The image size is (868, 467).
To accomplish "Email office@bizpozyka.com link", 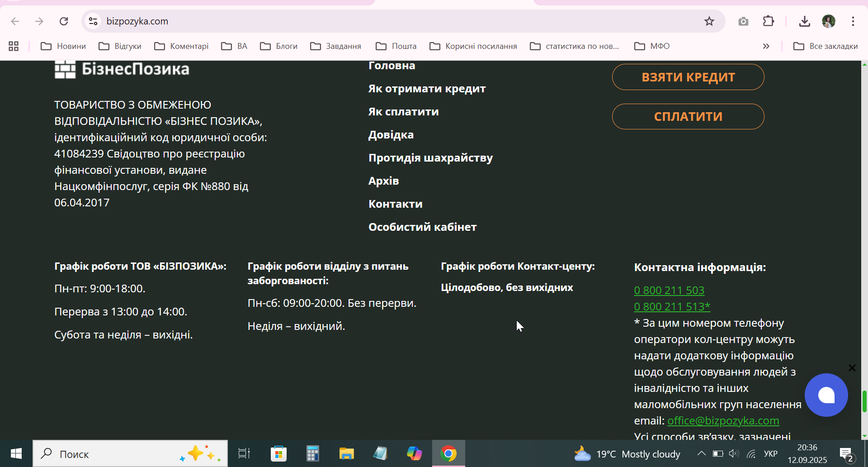I will 723,420.
